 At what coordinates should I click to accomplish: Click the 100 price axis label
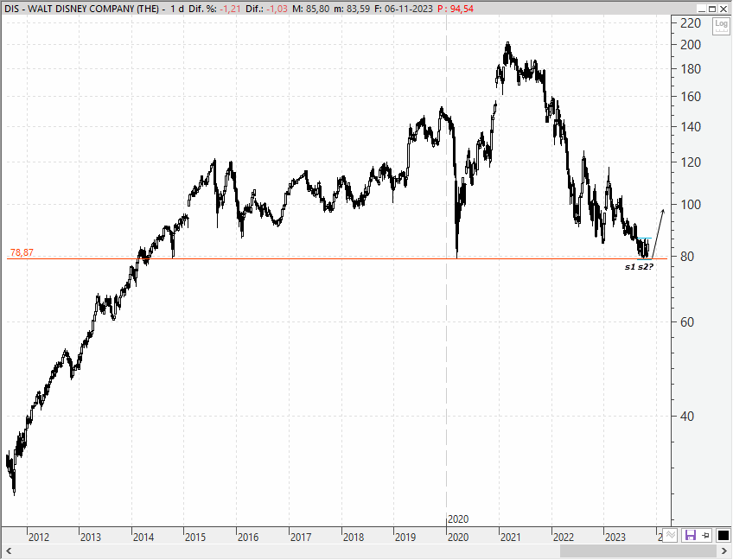(x=691, y=205)
